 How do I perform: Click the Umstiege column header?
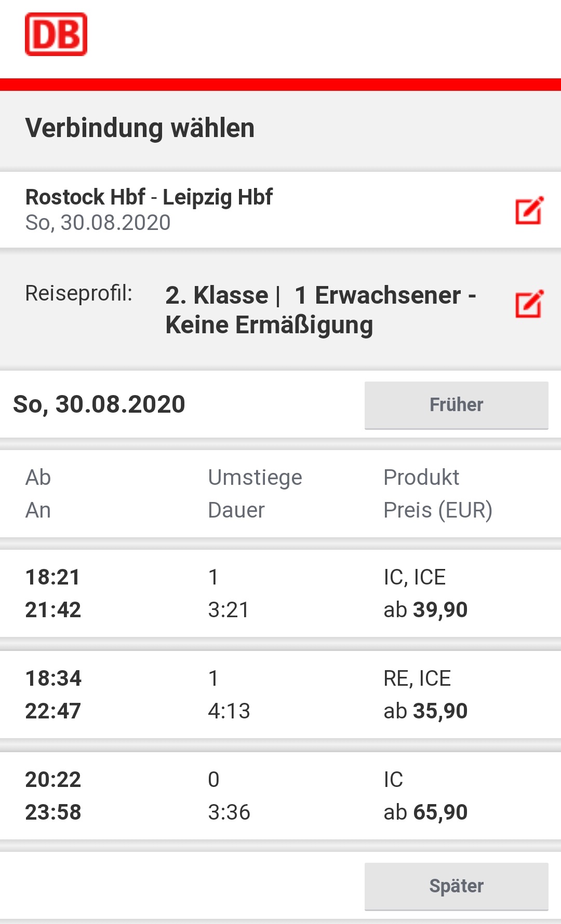pyautogui.click(x=255, y=478)
